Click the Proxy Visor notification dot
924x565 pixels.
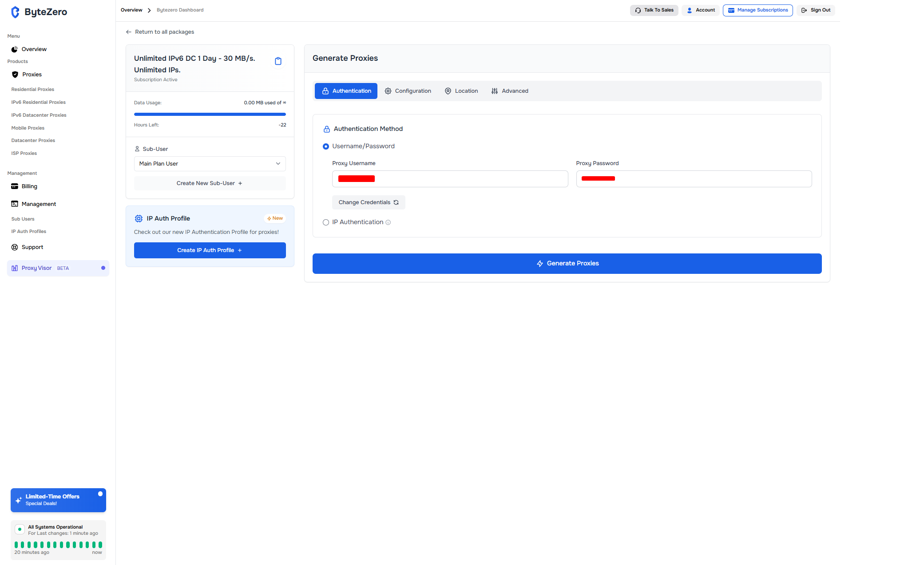pyautogui.click(x=103, y=268)
